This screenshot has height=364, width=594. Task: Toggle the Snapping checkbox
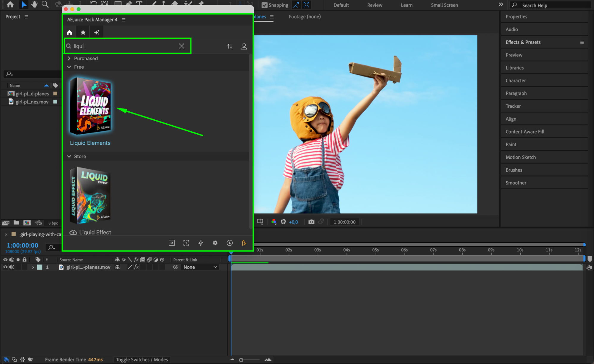tap(264, 5)
